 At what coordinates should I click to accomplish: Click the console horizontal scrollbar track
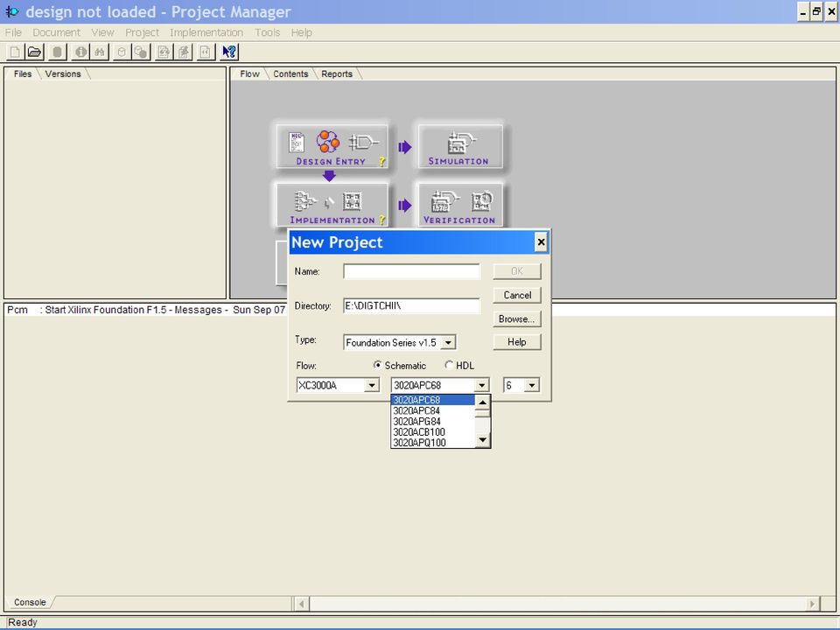pyautogui.click(x=557, y=604)
